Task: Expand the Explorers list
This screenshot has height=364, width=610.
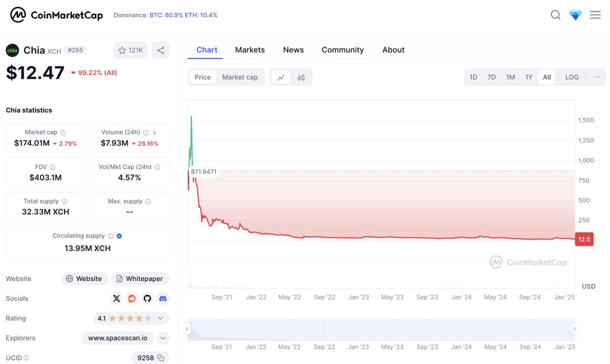Action: [163, 338]
